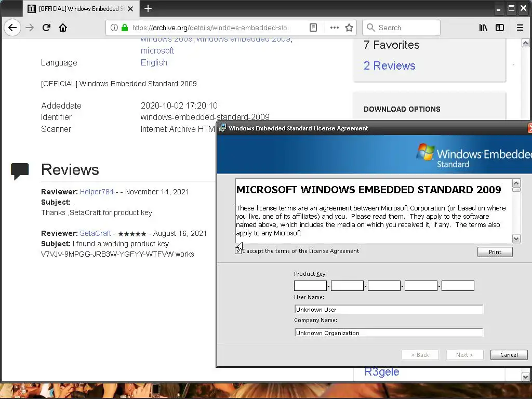This screenshot has width=532, height=399.
Task: Click browser page scrollbar down arrow
Action: tap(525, 376)
